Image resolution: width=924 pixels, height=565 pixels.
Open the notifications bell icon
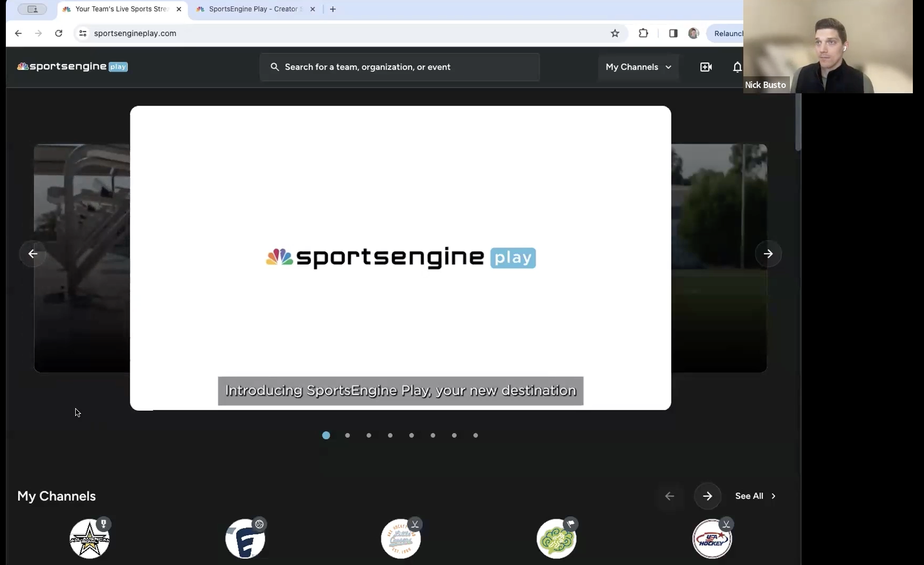(x=737, y=67)
